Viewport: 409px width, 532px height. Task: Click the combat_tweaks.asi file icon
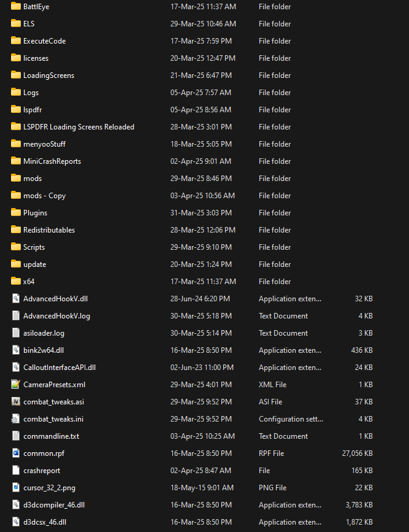tap(15, 402)
